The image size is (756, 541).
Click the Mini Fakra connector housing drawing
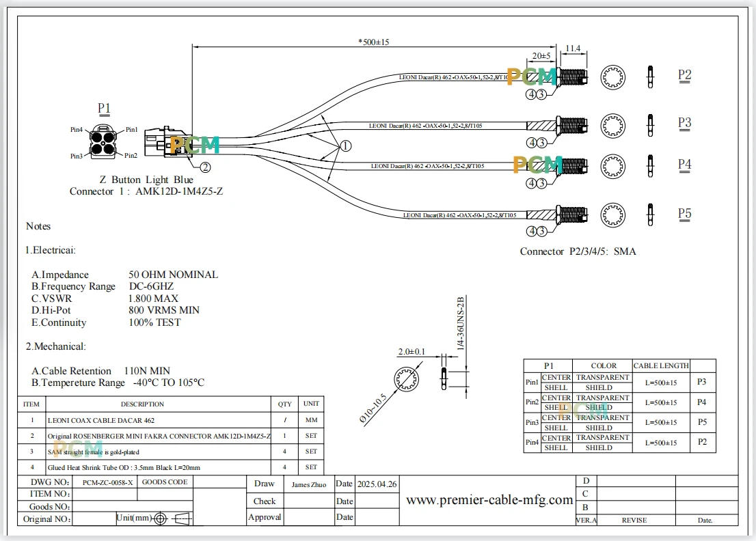(x=165, y=141)
